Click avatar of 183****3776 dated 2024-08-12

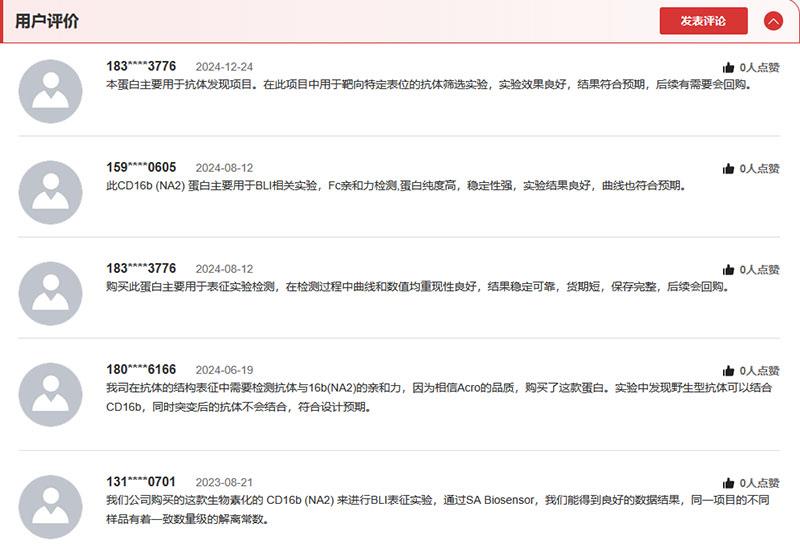tap(50, 293)
